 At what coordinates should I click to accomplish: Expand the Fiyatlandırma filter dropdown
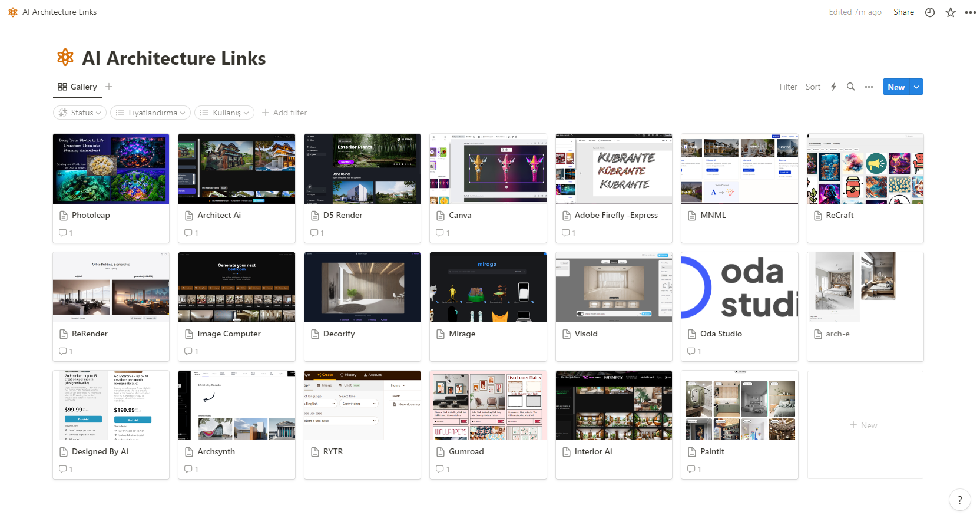[151, 113]
